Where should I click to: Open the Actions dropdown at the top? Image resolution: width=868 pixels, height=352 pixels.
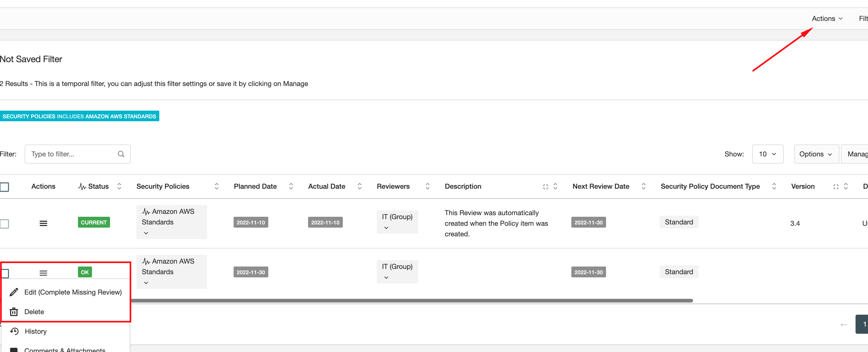tap(827, 19)
